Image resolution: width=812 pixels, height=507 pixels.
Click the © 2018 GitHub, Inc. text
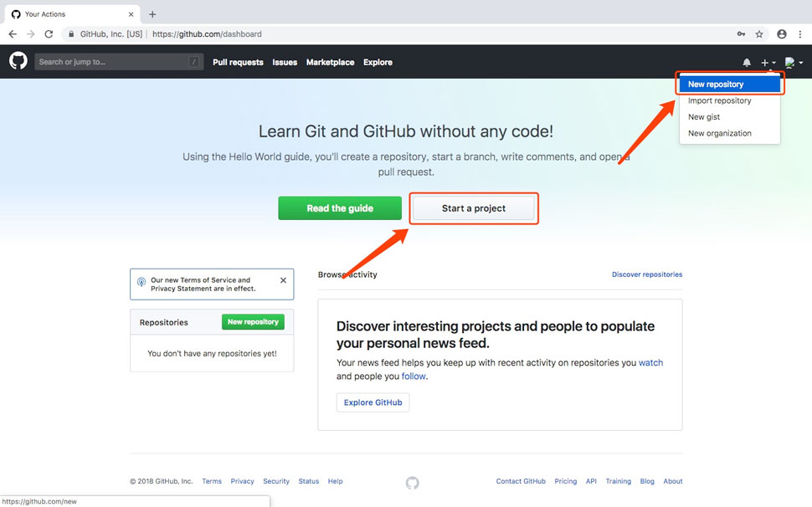tap(161, 481)
